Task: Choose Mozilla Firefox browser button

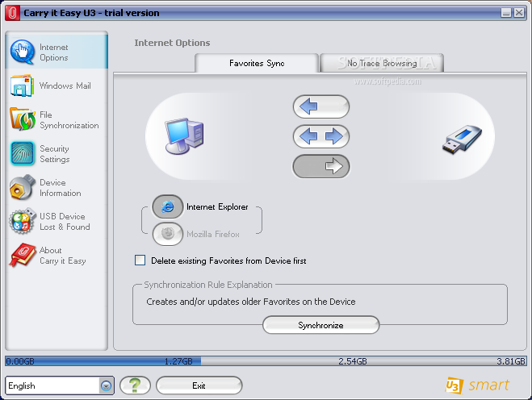Action: click(168, 234)
